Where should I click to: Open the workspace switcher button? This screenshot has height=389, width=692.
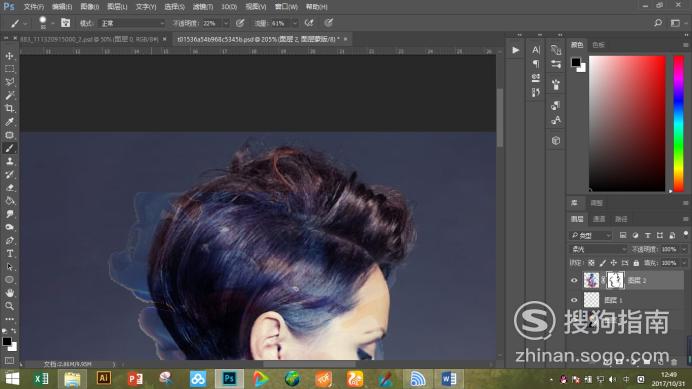(x=675, y=23)
